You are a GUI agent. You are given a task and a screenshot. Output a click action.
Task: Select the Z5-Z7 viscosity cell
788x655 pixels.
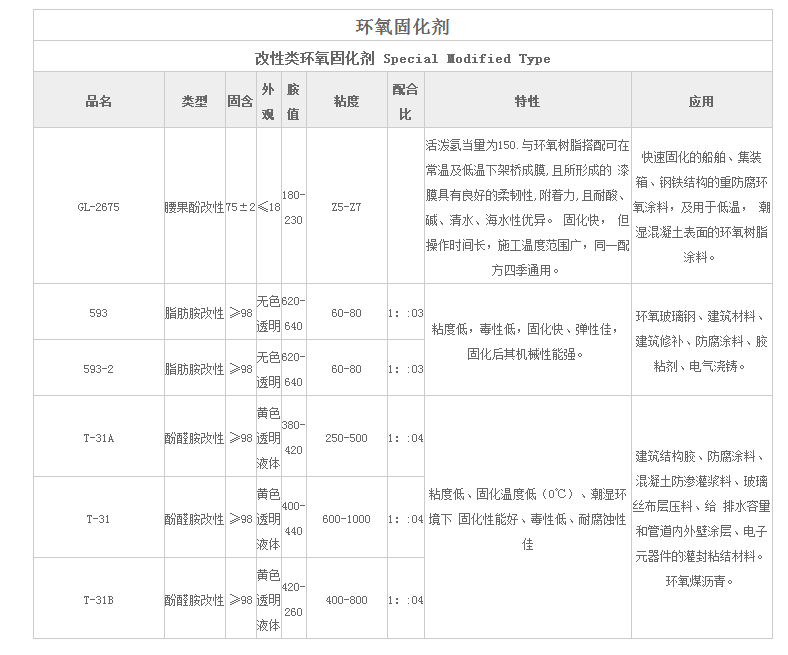click(x=346, y=207)
